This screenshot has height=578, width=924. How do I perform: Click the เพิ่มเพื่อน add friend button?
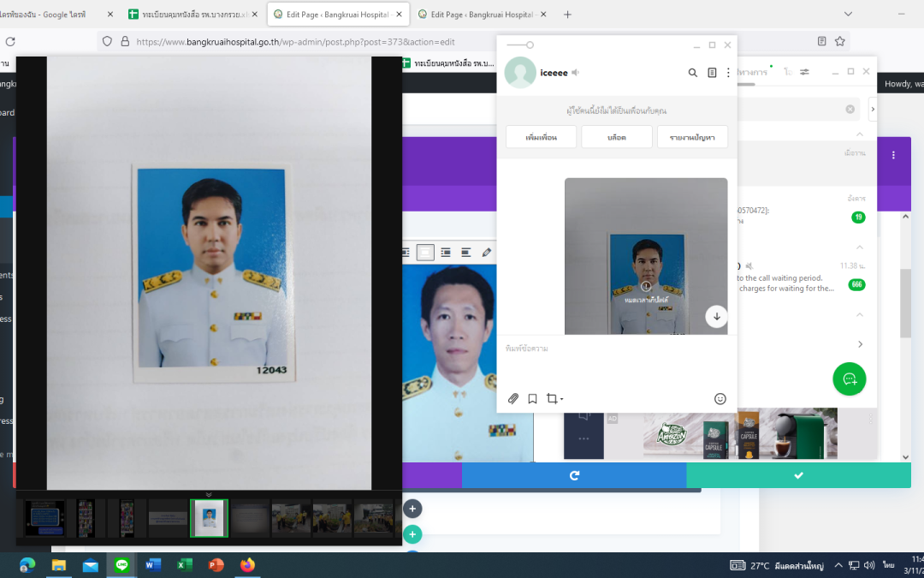(x=541, y=137)
